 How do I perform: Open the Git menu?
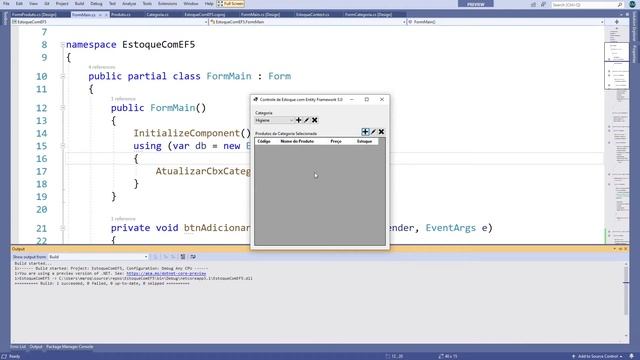point(47,4)
